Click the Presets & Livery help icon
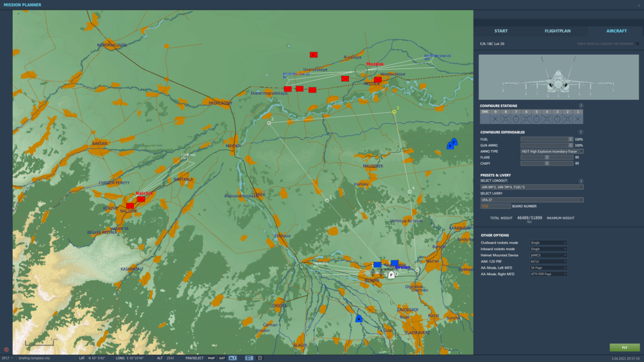Viewport: 644px width, 362px height. pyautogui.click(x=581, y=181)
